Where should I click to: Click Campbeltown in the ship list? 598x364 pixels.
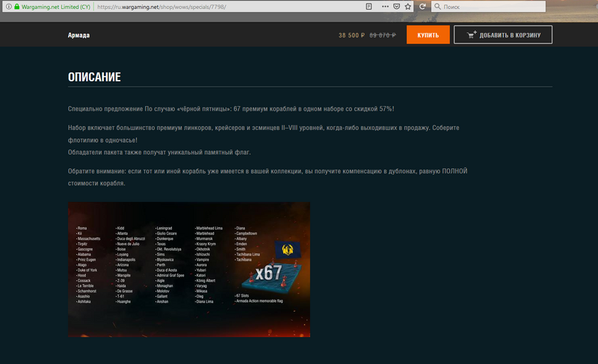click(x=246, y=233)
